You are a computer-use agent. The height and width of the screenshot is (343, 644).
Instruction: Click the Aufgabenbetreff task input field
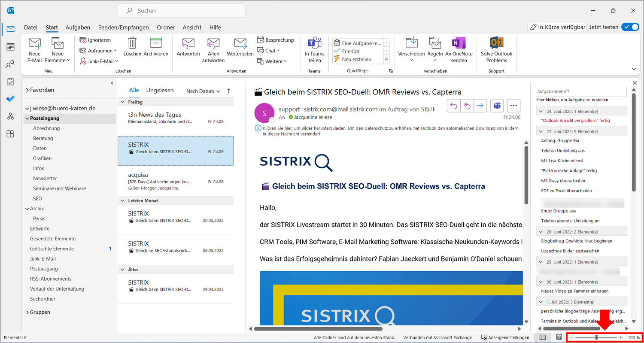pyautogui.click(x=582, y=91)
